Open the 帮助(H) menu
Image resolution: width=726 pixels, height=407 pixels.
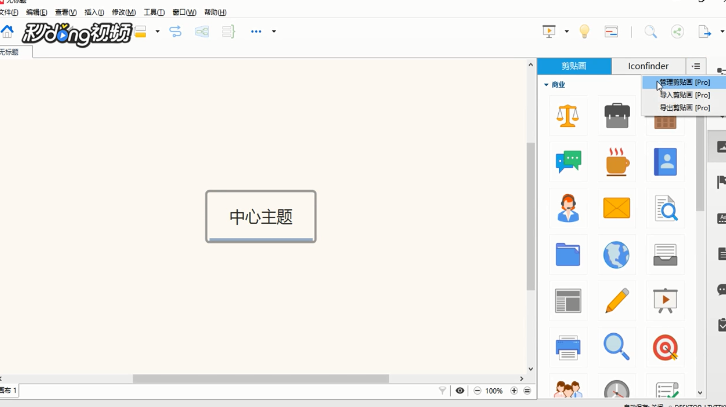coord(215,12)
